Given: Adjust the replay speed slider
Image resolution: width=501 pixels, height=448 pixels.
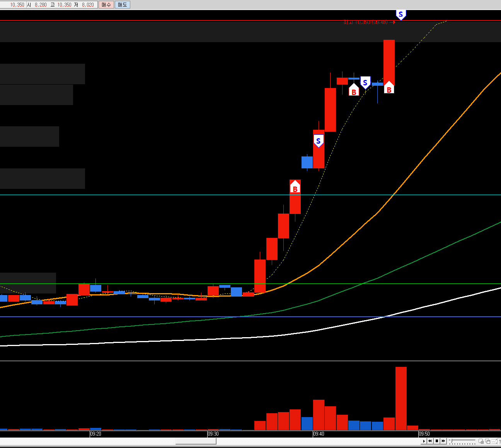Looking at the screenshot, I should pyautogui.click(x=462, y=441).
